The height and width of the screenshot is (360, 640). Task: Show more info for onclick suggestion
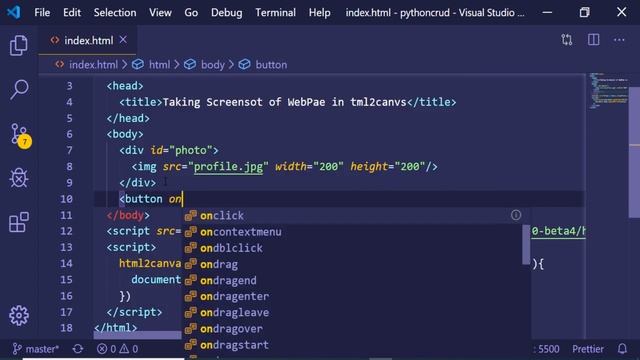(x=516, y=215)
